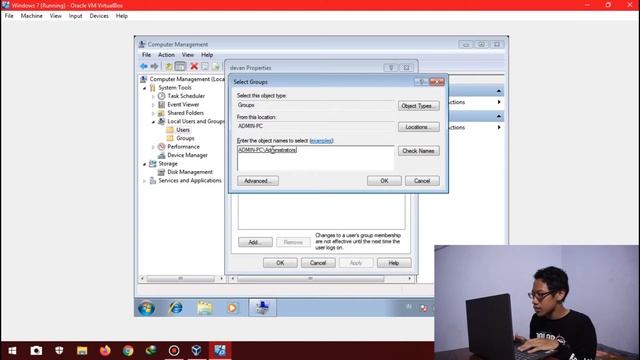
Task: Open the Groups folder icon in tree
Action: point(170,138)
